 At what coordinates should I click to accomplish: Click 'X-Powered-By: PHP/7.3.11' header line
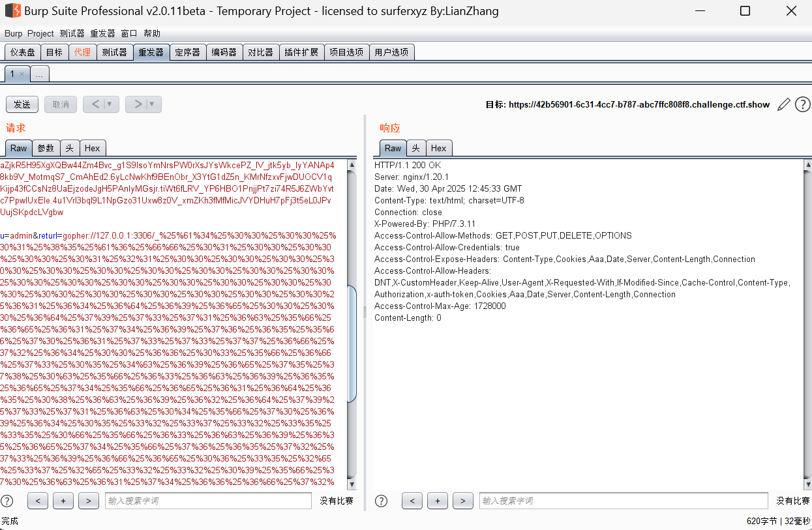(x=425, y=224)
